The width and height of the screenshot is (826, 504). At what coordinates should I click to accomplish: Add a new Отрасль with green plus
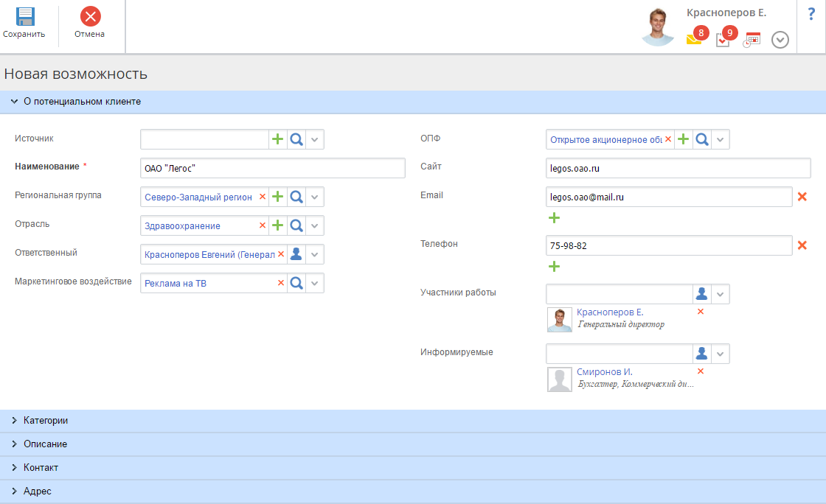pyautogui.click(x=278, y=225)
